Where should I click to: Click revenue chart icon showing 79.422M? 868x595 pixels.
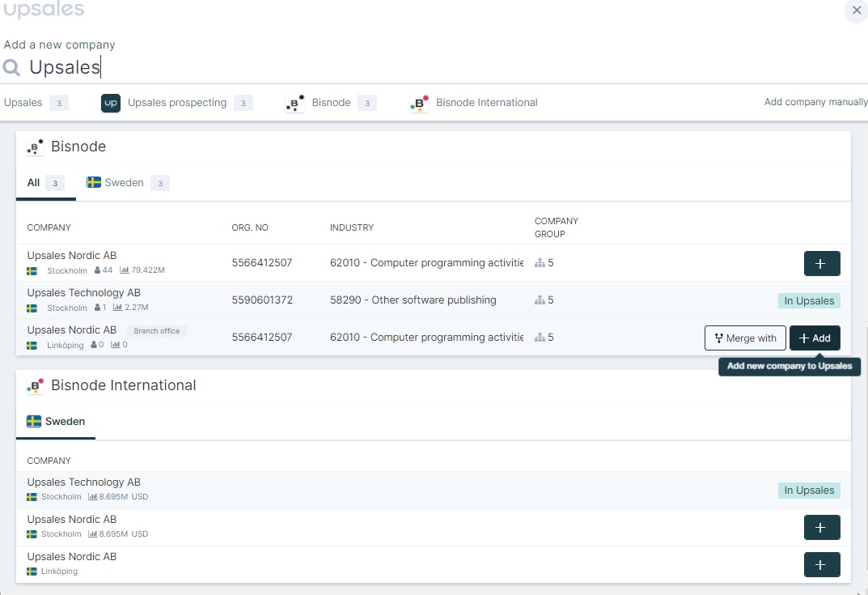pos(124,270)
